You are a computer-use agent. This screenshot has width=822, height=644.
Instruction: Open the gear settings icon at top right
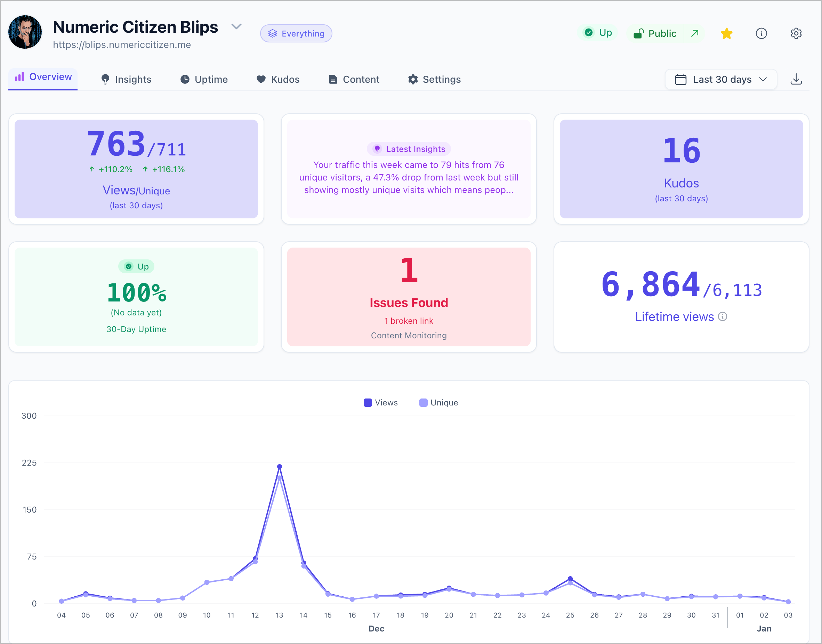pyautogui.click(x=796, y=34)
